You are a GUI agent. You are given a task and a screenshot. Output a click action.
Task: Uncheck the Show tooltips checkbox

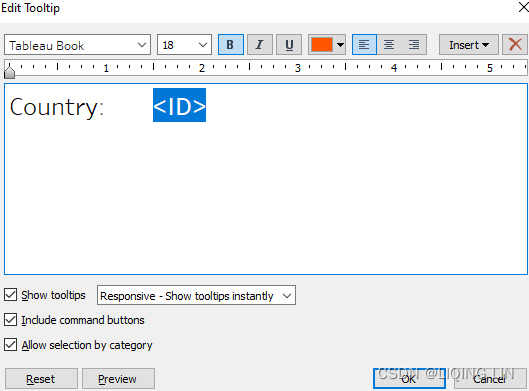[x=10, y=295]
